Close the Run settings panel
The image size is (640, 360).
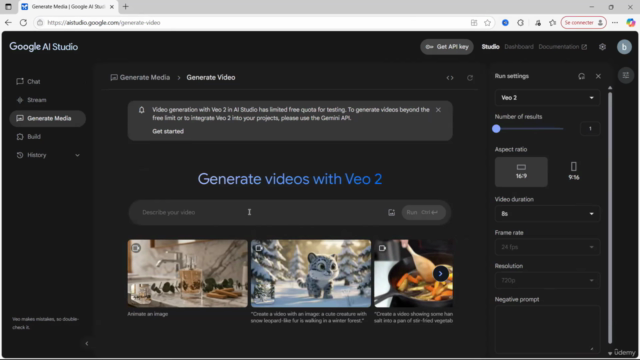[x=598, y=76]
